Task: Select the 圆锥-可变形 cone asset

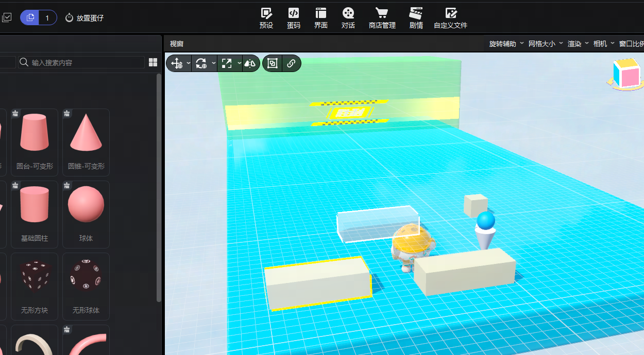Action: (86, 142)
